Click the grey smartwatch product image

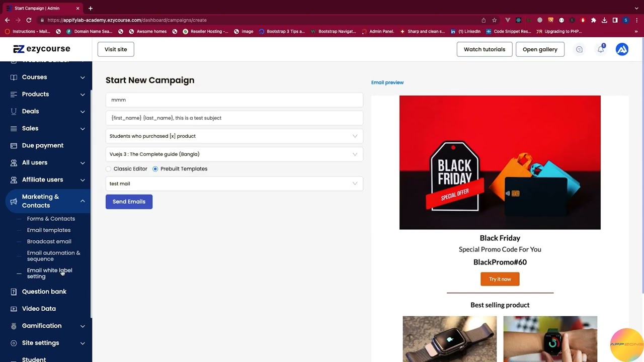[x=449, y=339]
